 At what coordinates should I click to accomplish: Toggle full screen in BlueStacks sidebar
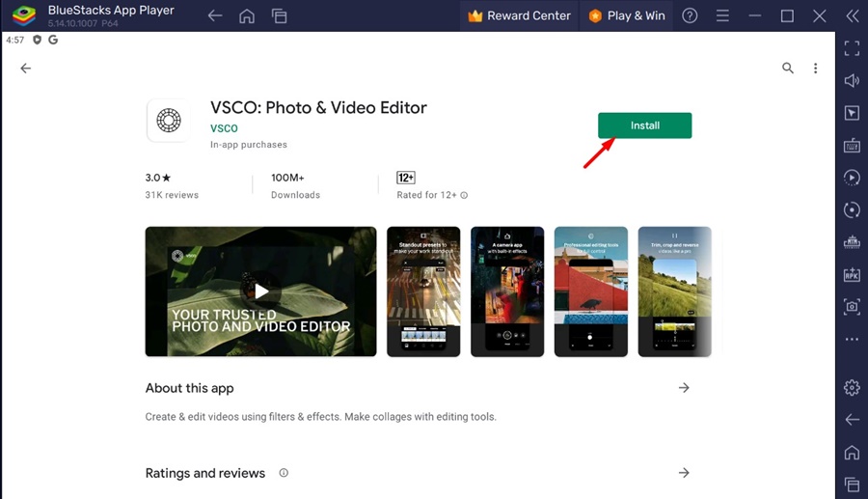(852, 48)
